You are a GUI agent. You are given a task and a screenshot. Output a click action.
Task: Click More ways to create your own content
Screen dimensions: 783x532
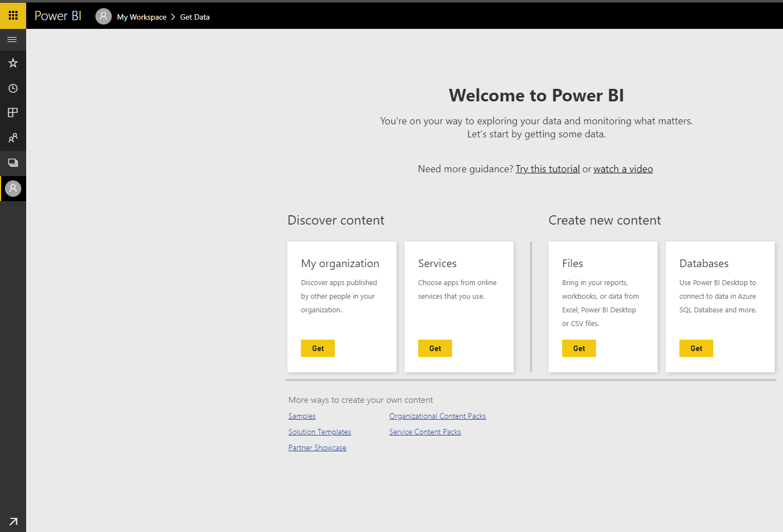[360, 400]
